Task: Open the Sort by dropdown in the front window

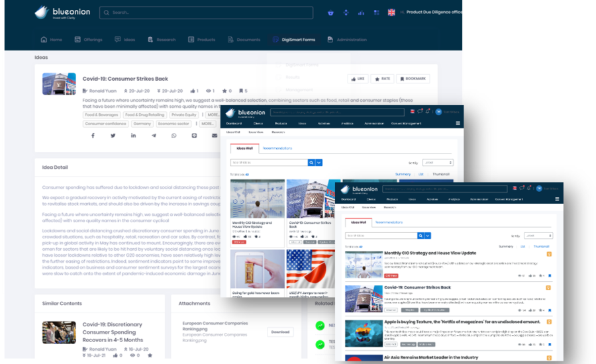Action: tap(538, 236)
